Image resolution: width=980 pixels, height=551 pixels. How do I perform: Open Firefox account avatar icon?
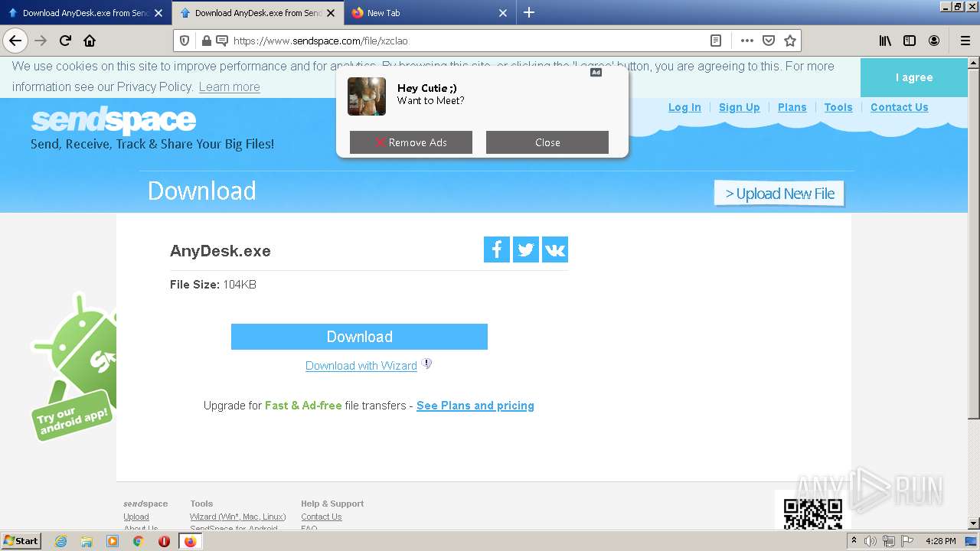coord(934,41)
